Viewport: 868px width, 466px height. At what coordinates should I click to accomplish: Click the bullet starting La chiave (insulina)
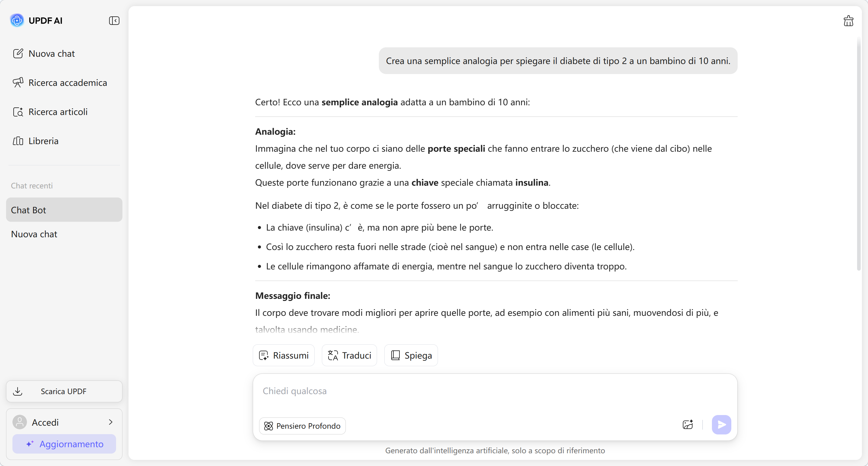379,228
